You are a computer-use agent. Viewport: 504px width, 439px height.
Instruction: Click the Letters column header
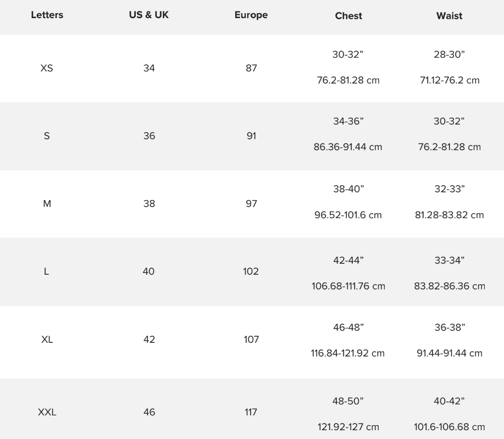click(47, 15)
